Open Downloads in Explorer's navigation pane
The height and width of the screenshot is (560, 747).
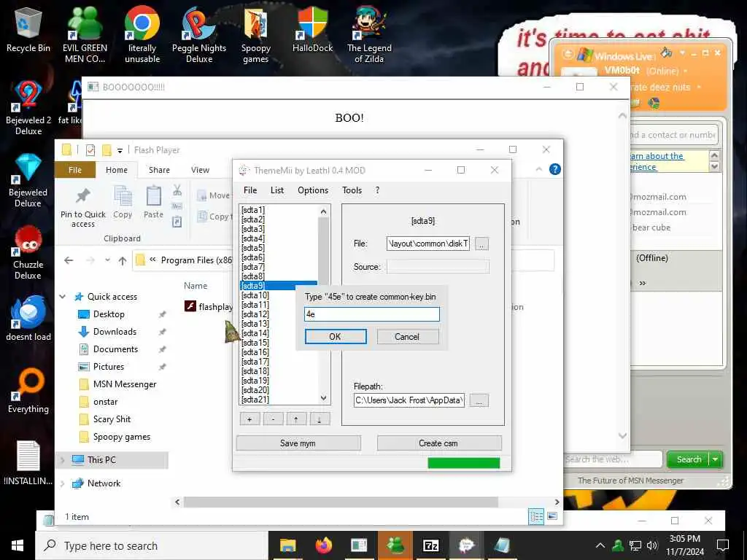pyautogui.click(x=115, y=332)
